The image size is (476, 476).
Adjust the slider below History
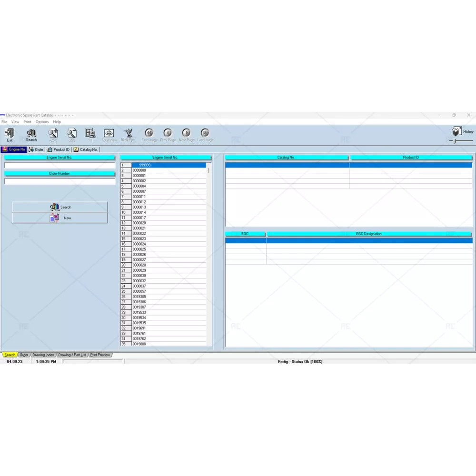(x=456, y=141)
